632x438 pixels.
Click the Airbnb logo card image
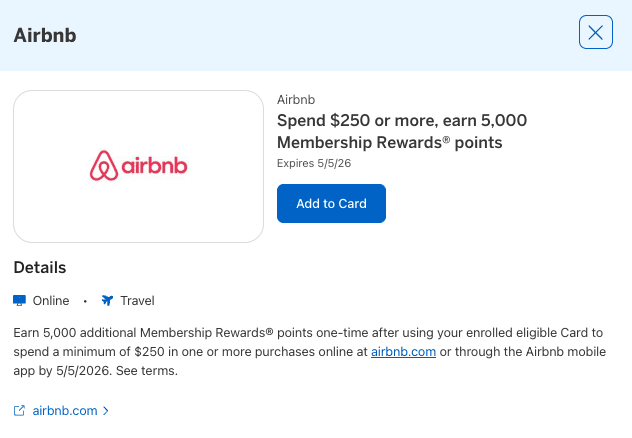(x=138, y=166)
